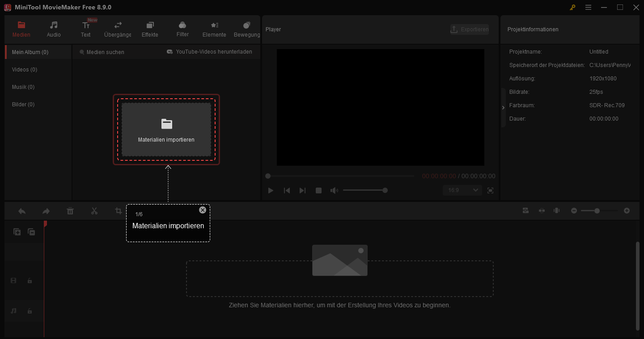Image resolution: width=644 pixels, height=339 pixels.
Task: Add a new track
Action: 17,232
